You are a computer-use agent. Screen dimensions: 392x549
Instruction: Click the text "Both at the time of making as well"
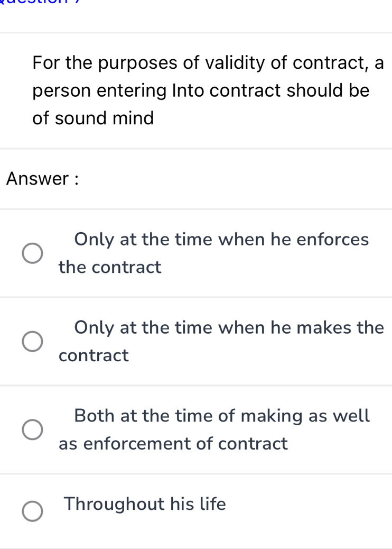[222, 416]
